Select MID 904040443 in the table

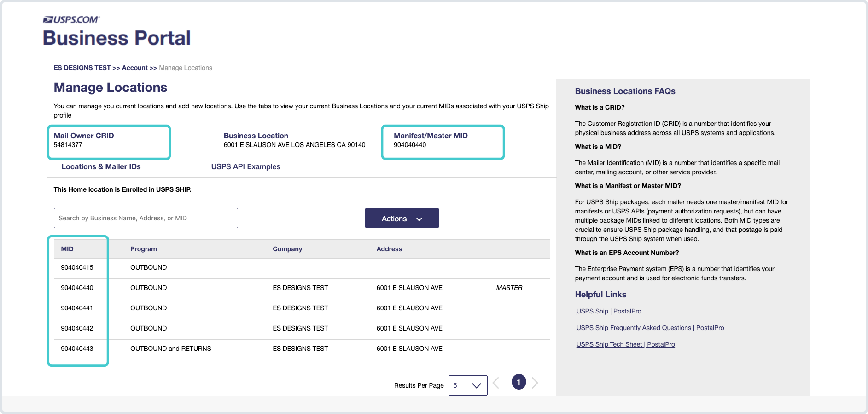click(77, 349)
